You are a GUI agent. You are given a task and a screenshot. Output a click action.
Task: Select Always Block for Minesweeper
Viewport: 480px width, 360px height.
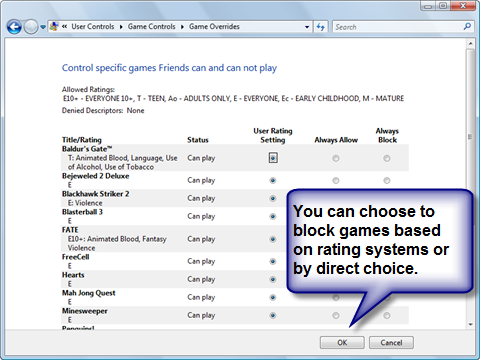point(387,315)
